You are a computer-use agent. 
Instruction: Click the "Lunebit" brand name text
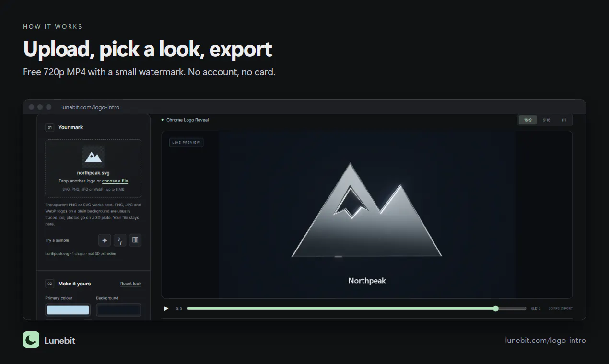tap(60, 341)
